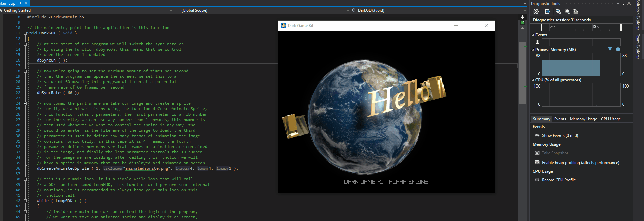Screen dimensions: 644x221
Task: Click the right timeline selection handle
Action: click(x=621, y=27)
